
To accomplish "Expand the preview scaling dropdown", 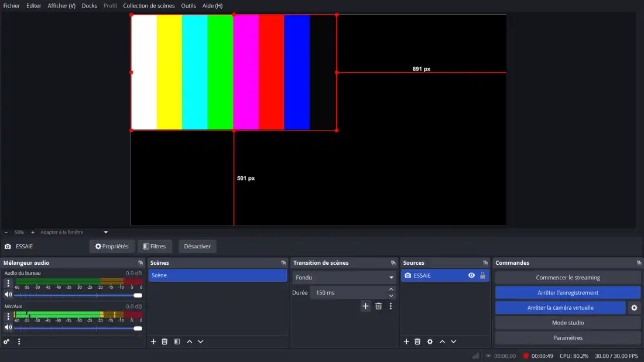I will [x=105, y=233].
